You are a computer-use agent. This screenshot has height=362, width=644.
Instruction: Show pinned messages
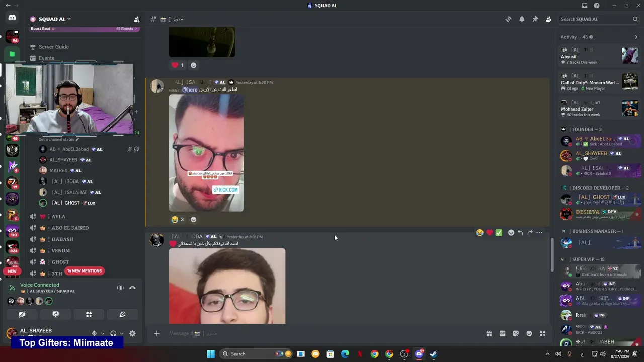(x=535, y=19)
